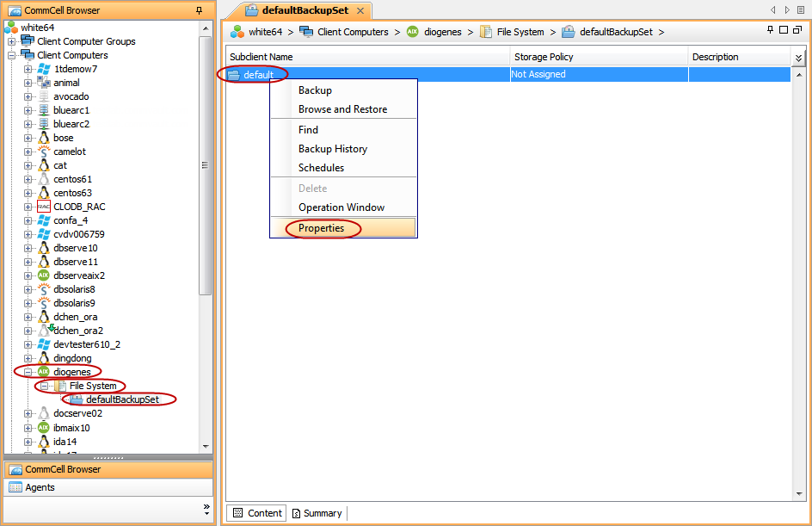Click the pin icon in right pane
Screen dimensions: 812x526
click(x=771, y=30)
